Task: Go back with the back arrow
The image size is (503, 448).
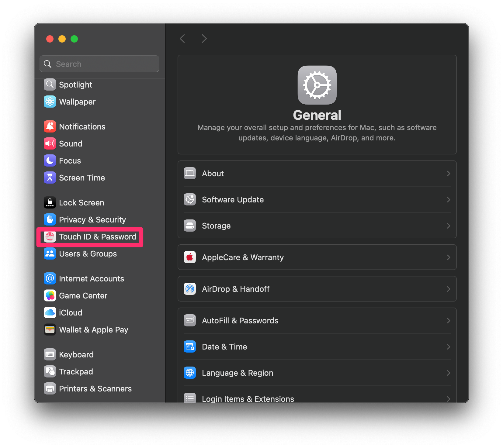Action: [x=182, y=39]
